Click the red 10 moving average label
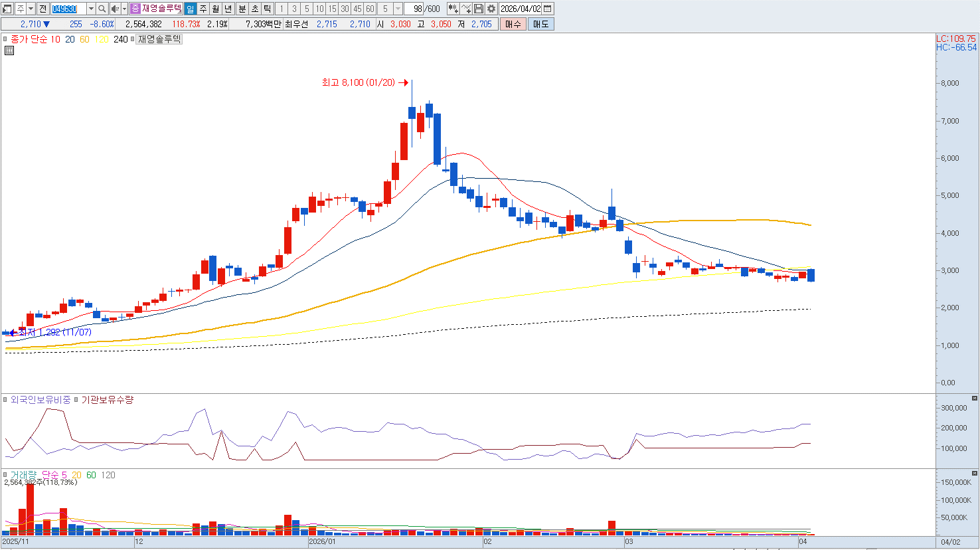Viewport: 980px width, 550px height. point(55,39)
